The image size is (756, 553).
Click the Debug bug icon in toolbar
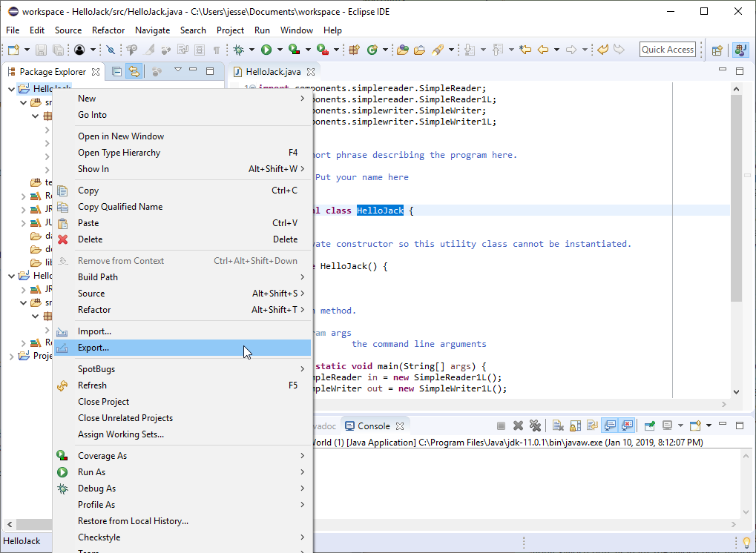(238, 50)
